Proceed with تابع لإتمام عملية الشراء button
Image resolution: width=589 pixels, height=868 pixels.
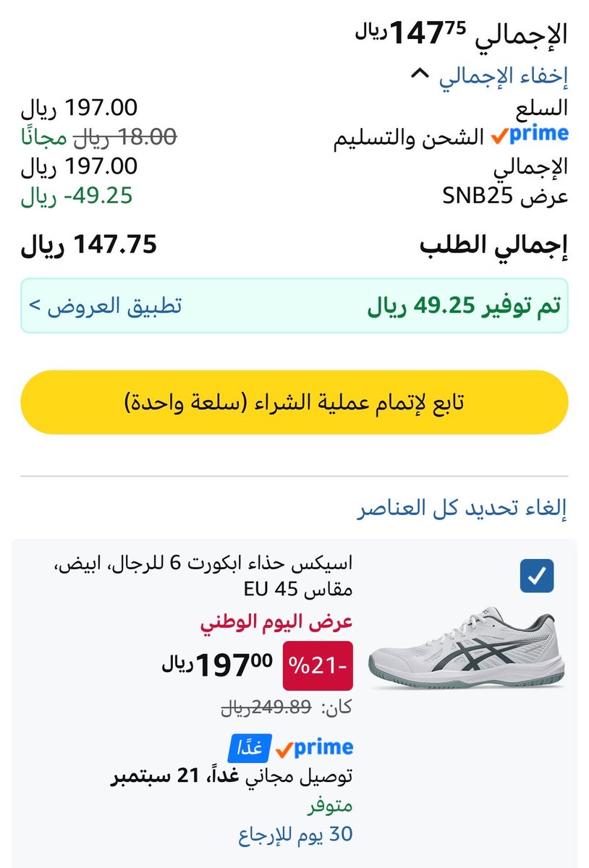click(294, 402)
